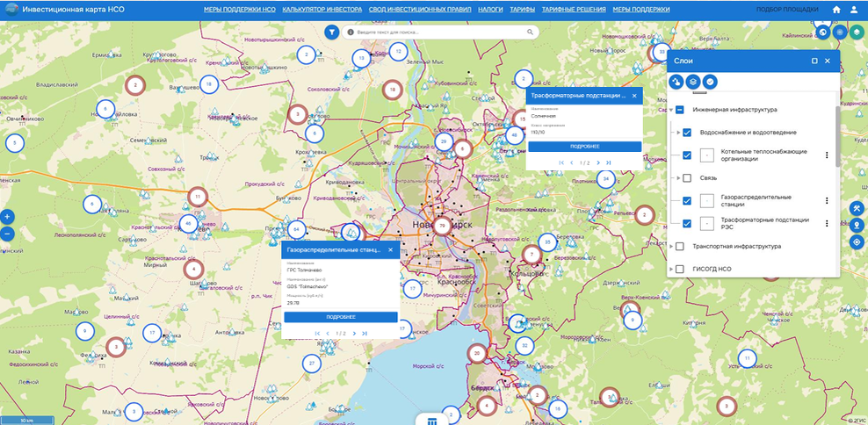This screenshot has width=868, height=425.
Task: Close the Газораспределительные станции popup
Action: (390, 250)
